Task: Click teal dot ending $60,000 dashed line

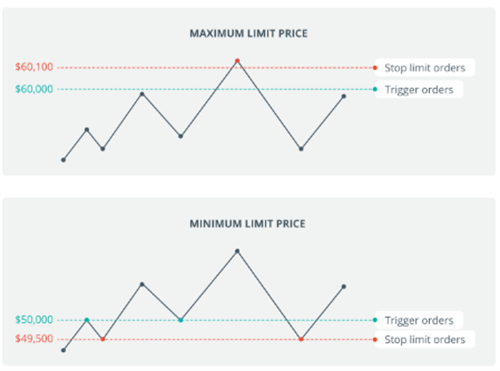Action: (x=375, y=89)
